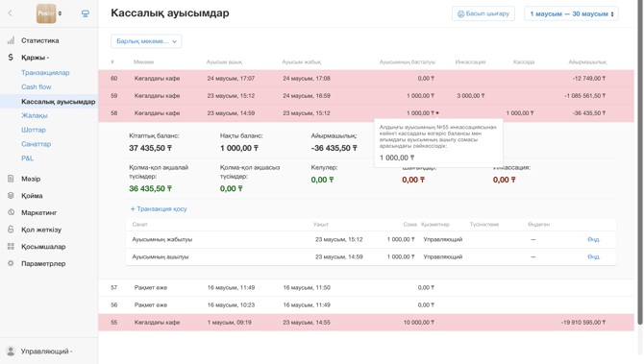Viewport: 644px width, 364px height.
Task: Click the Айырмашылық column header
Action: click(x=587, y=62)
